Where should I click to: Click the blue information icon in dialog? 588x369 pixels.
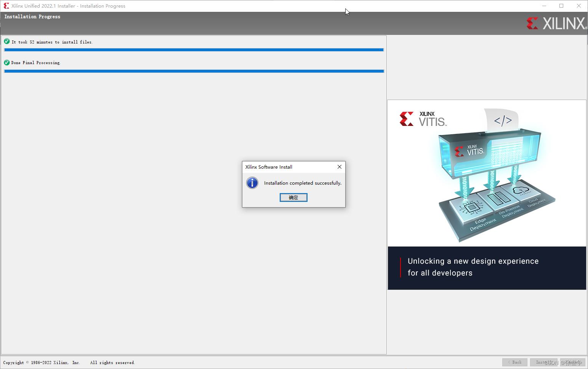252,183
